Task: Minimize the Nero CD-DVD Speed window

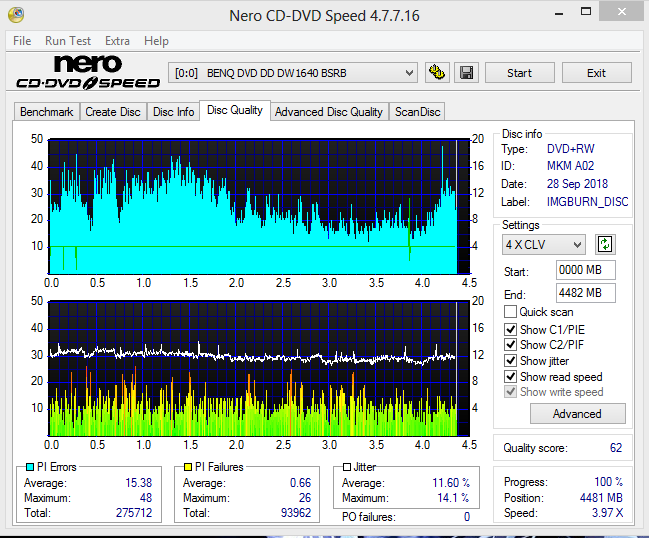Action: click(x=559, y=12)
